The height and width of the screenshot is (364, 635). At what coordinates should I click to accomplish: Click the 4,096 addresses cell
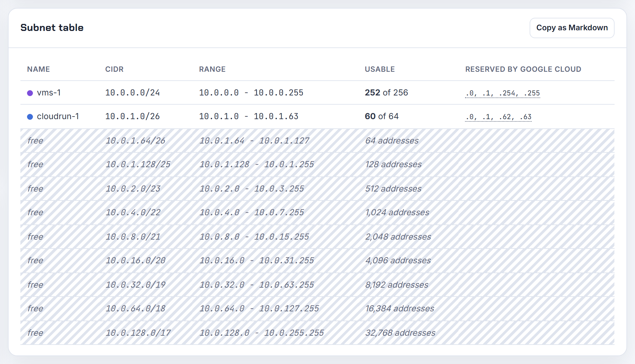click(x=398, y=261)
